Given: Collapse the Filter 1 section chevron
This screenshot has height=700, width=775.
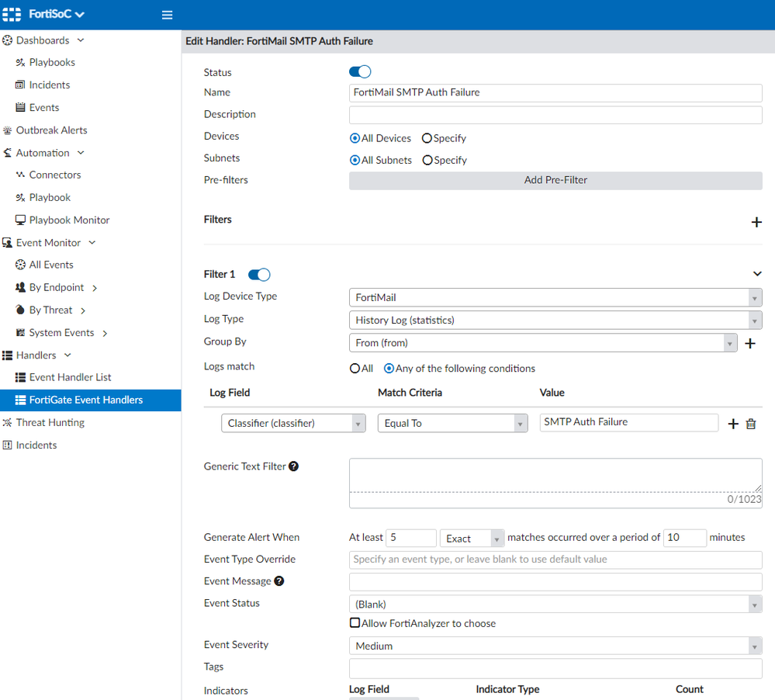Looking at the screenshot, I should (757, 274).
